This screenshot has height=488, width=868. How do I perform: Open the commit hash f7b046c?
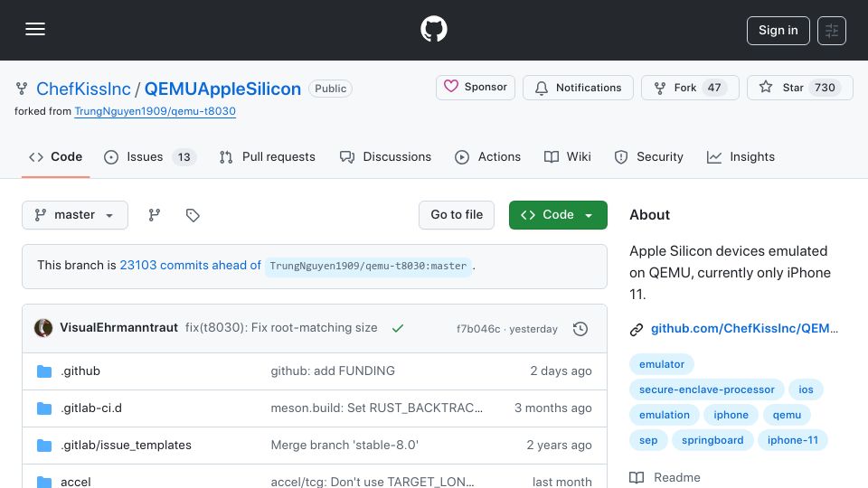(x=478, y=329)
